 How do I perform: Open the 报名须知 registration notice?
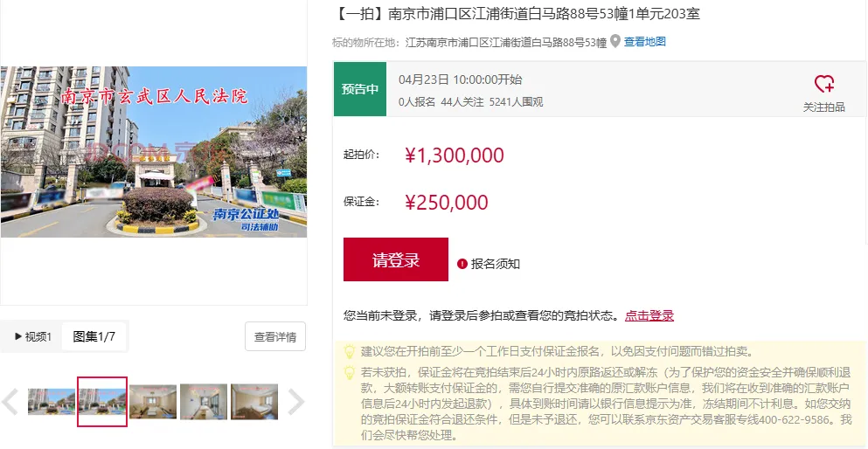coord(496,265)
